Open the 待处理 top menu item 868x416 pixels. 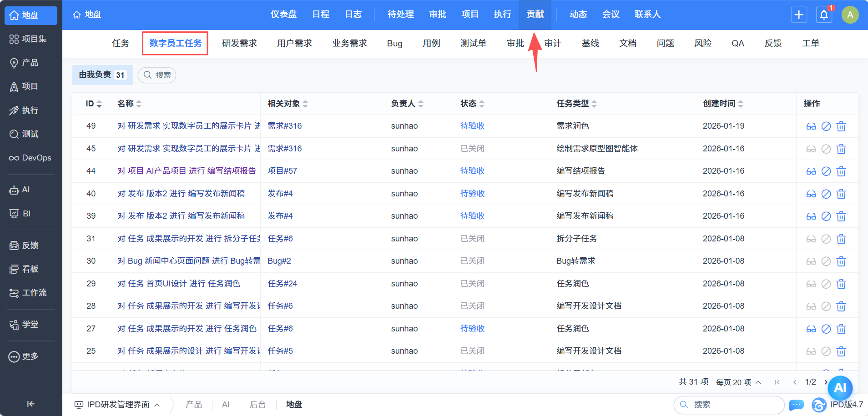click(400, 15)
